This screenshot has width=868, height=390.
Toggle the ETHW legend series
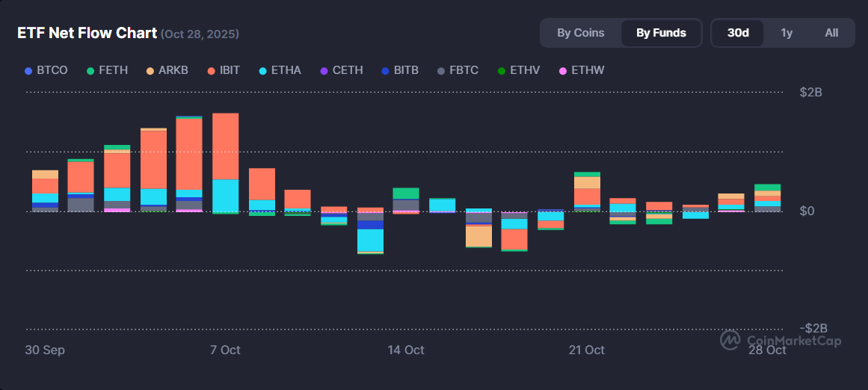coord(581,70)
